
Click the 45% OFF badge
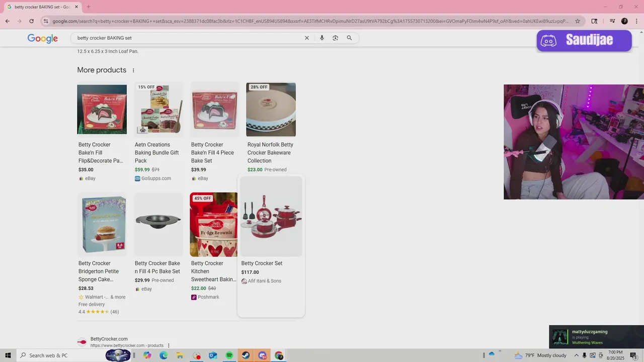203,198
